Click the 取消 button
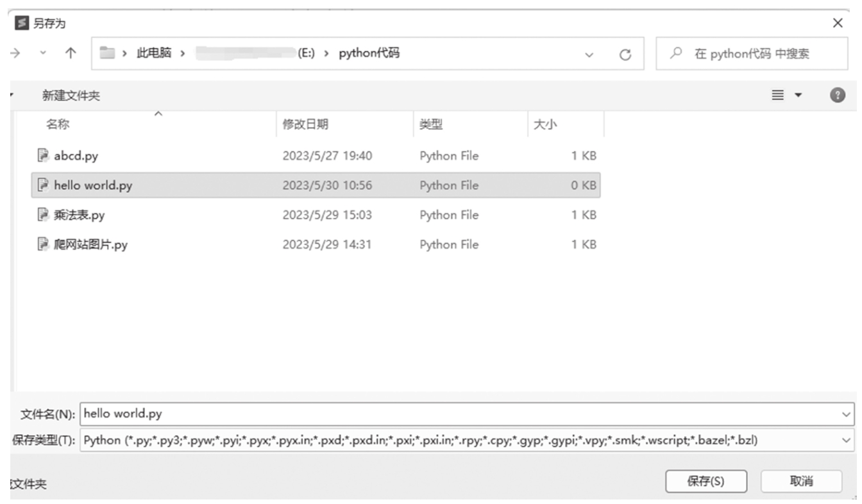Image resolution: width=862 pixels, height=504 pixels. pos(801,481)
